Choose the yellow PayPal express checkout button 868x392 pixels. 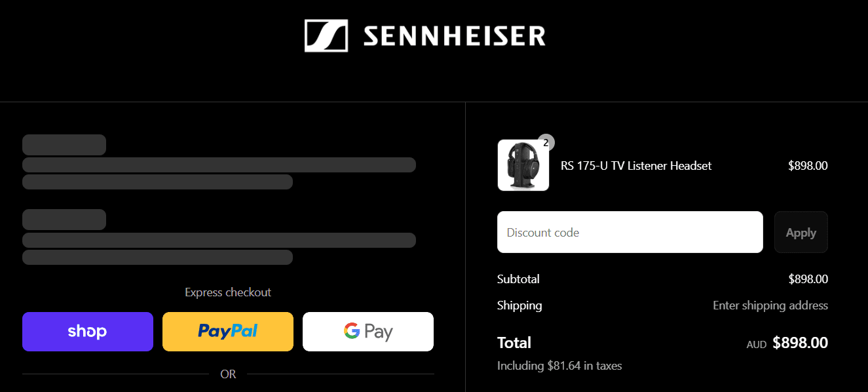pos(228,332)
